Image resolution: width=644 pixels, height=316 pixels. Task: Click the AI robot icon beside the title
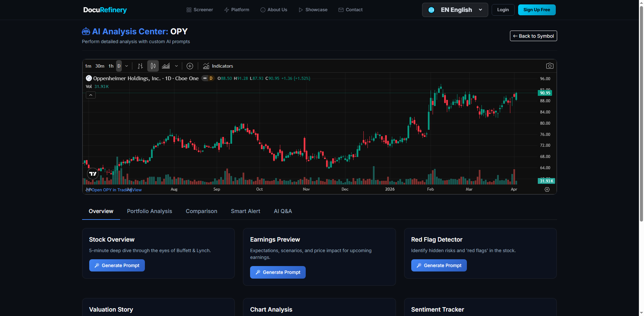(x=86, y=31)
